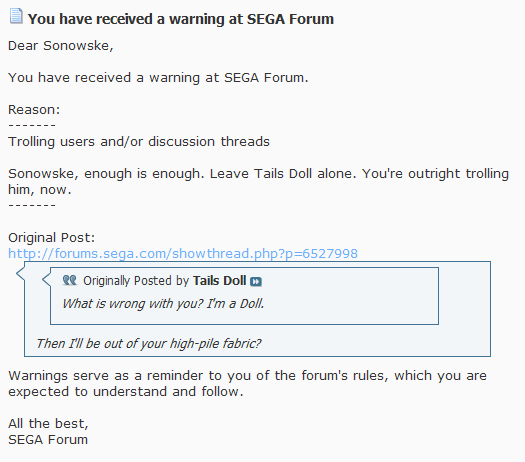Click quoted text 'What is wrong with you?'

coord(133,304)
